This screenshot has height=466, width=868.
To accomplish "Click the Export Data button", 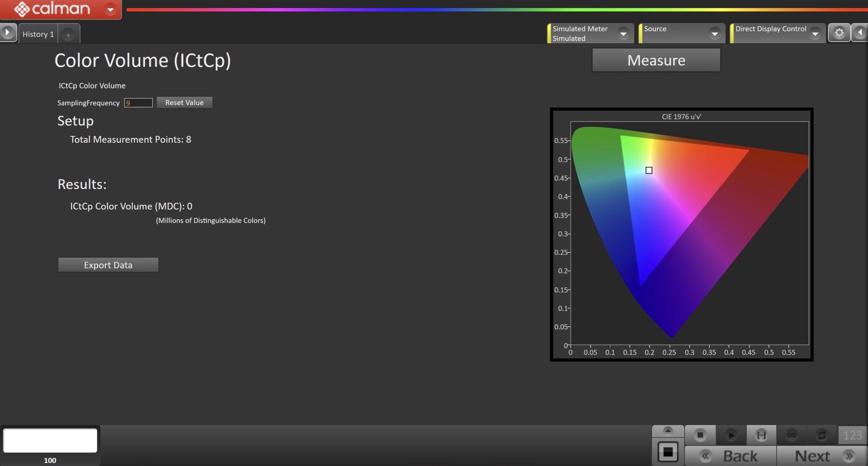I will coord(108,265).
